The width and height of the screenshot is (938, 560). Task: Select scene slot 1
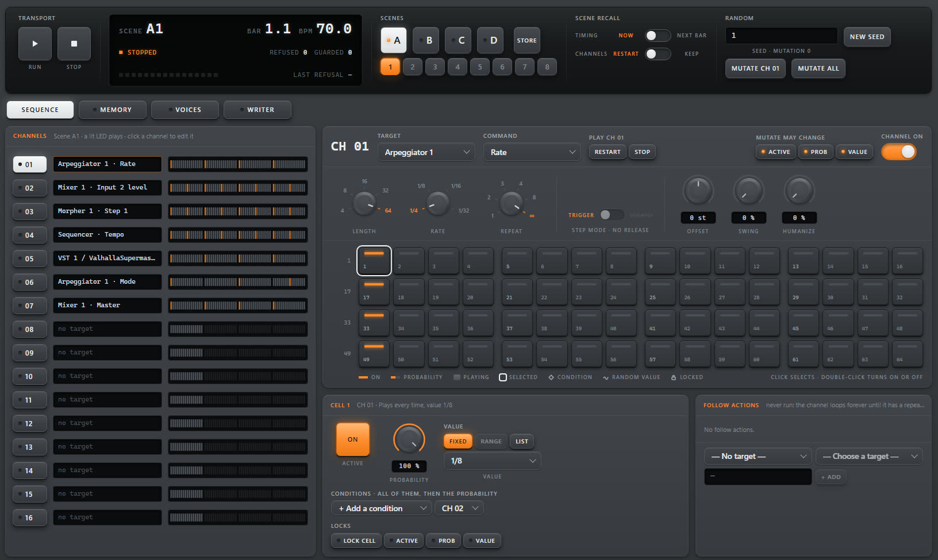tap(390, 67)
